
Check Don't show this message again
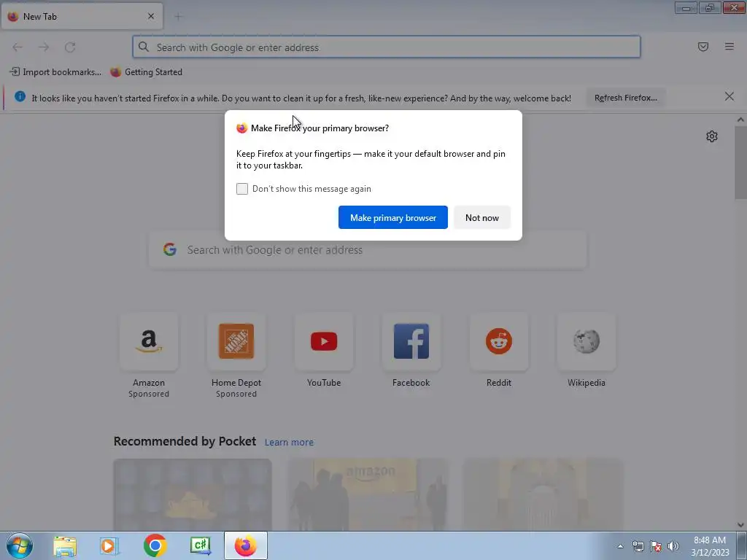coord(242,189)
